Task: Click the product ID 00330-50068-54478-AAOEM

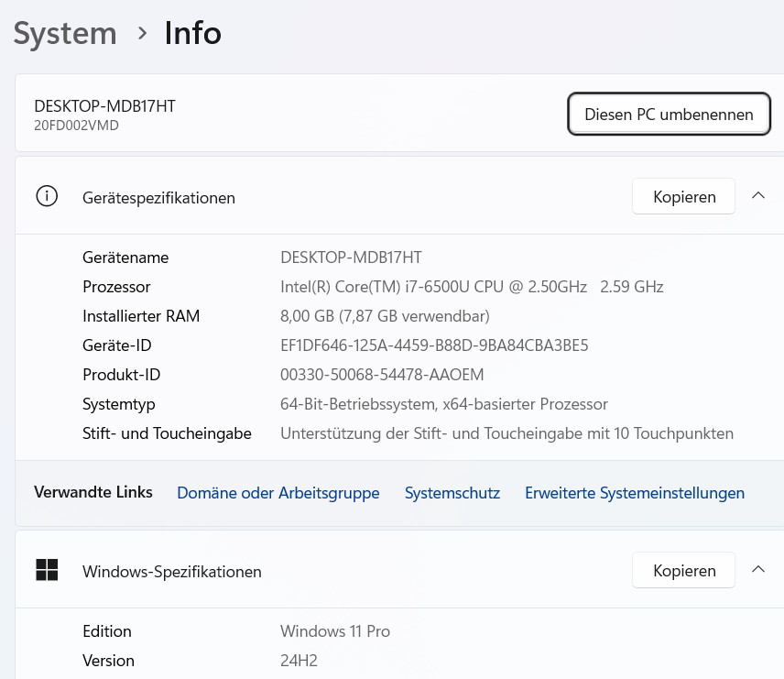Action: (x=382, y=375)
